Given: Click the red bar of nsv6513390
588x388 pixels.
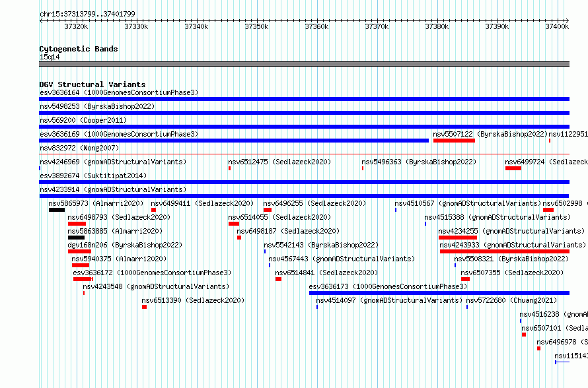Looking at the screenshot, I should 145,307.
